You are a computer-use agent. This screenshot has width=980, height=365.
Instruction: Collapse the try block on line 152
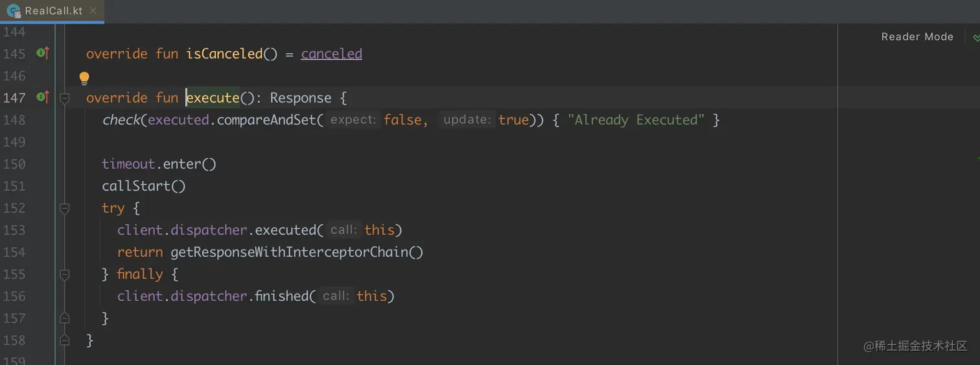[x=64, y=208]
